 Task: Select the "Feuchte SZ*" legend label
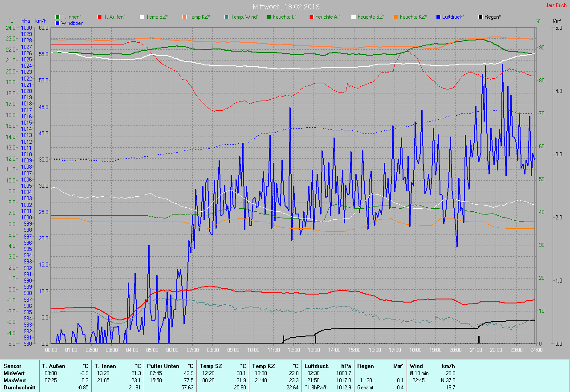click(x=371, y=17)
